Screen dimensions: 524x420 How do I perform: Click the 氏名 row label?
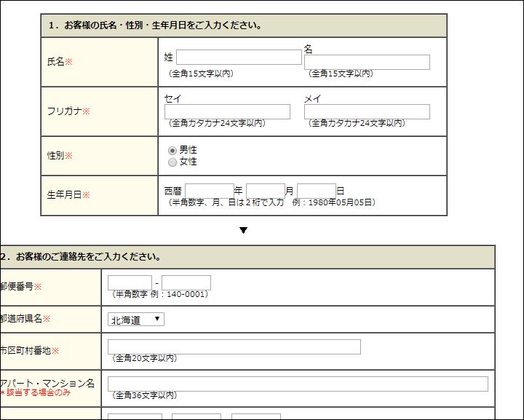click(60, 62)
